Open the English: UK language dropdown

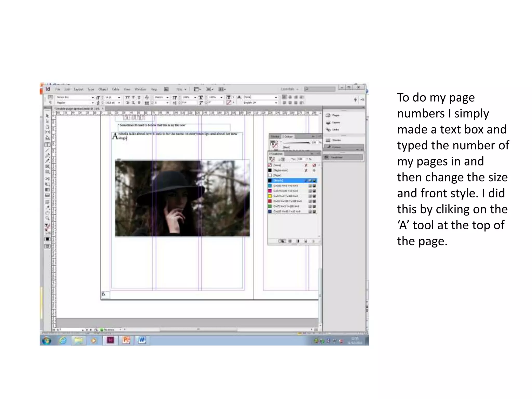pyautogui.click(x=276, y=103)
